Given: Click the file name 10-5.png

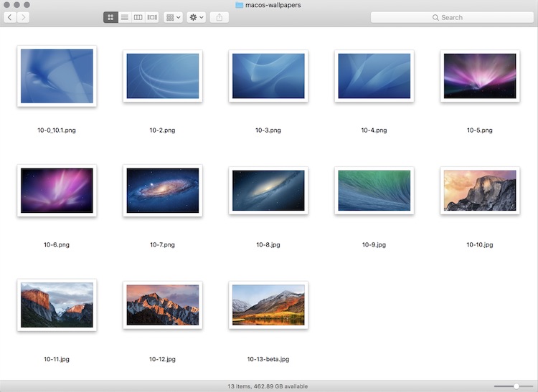Looking at the screenshot, I should coord(480,130).
